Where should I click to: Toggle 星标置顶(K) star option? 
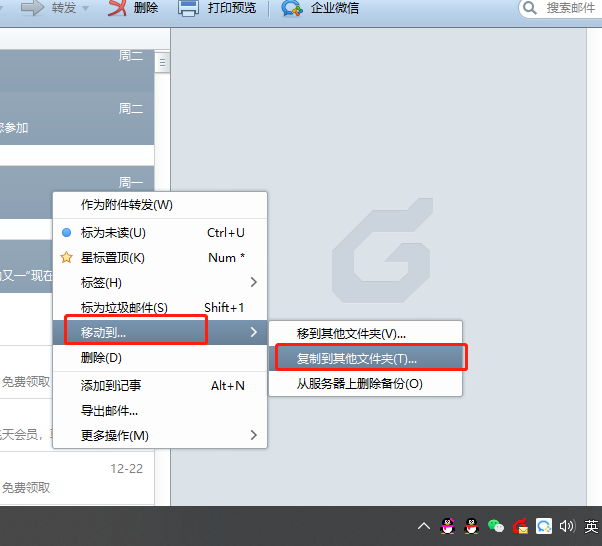[x=113, y=257]
